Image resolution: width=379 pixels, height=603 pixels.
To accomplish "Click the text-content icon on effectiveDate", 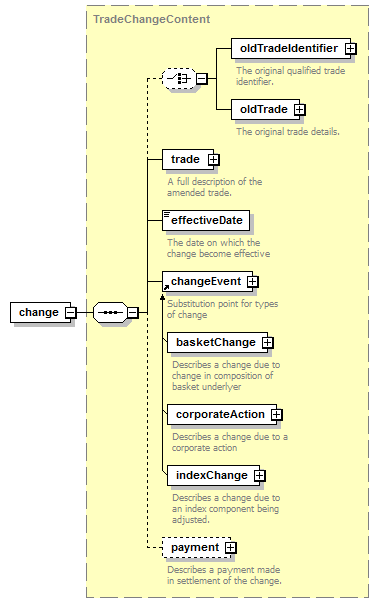I will tap(166, 214).
